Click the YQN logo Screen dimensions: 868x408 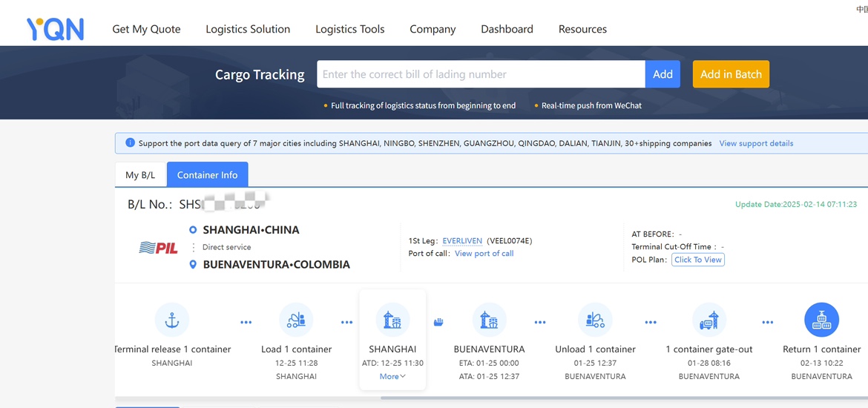click(56, 30)
